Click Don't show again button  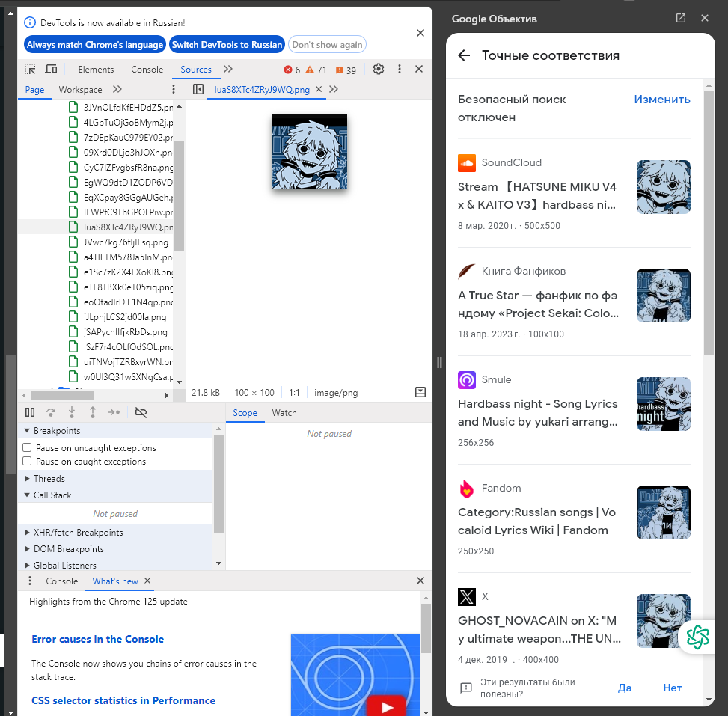[327, 45]
